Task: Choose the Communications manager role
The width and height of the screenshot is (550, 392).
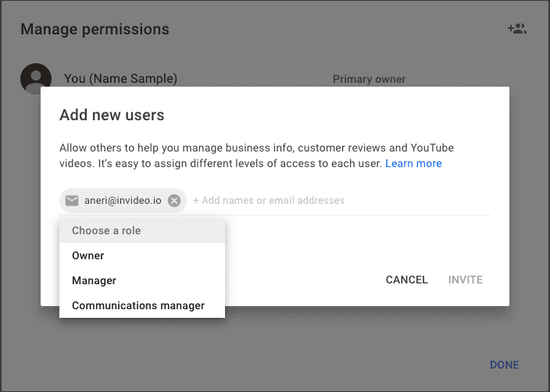Action: [138, 305]
